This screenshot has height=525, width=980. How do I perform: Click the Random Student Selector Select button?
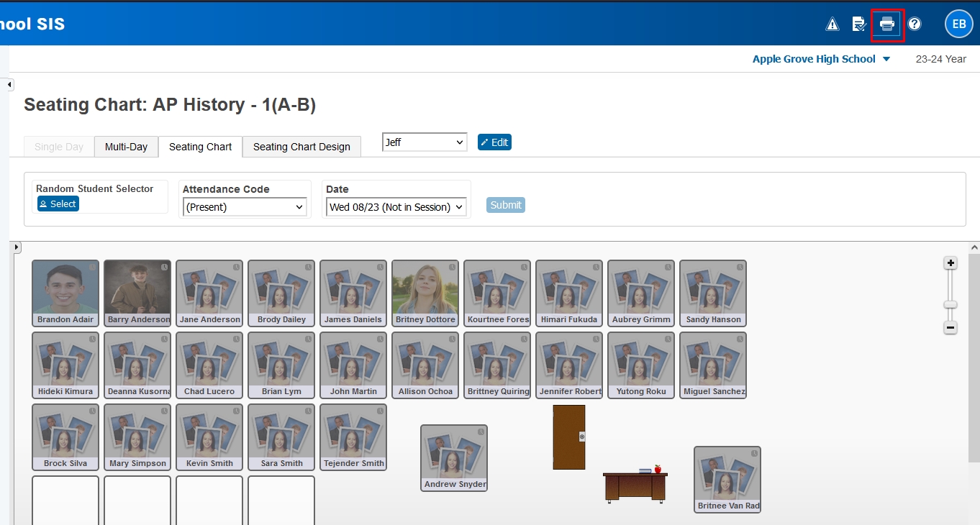pos(58,204)
